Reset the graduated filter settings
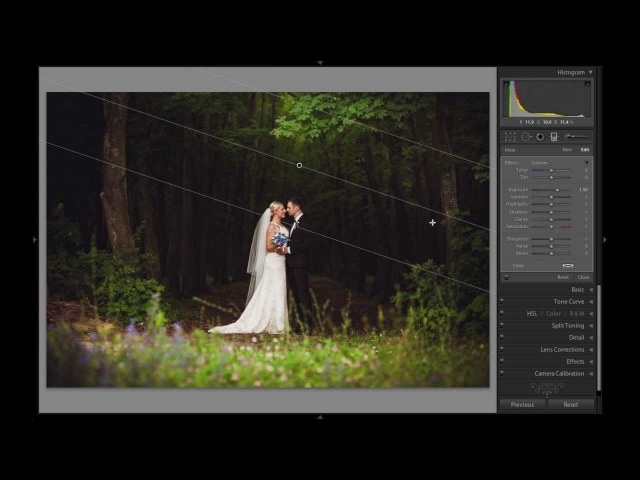Screen dimensions: 640x480 (x=563, y=277)
